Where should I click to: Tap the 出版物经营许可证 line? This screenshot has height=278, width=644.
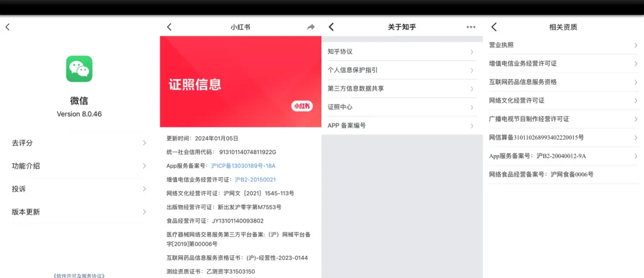click(224, 207)
